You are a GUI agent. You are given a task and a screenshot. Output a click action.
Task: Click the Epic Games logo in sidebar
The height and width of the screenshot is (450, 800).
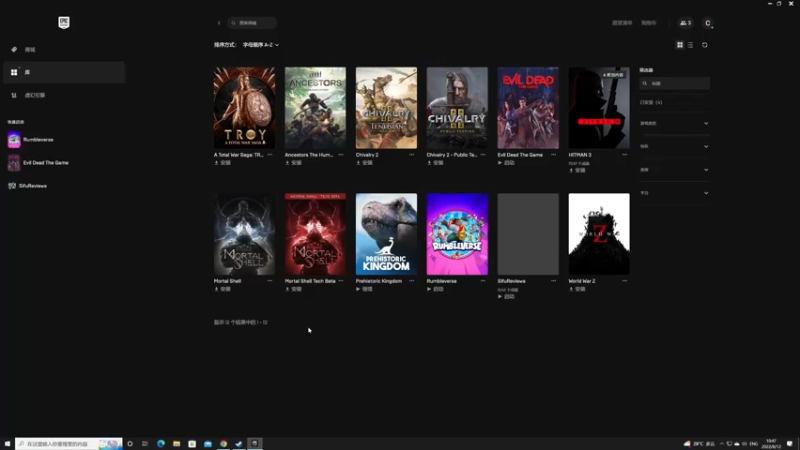(x=64, y=22)
